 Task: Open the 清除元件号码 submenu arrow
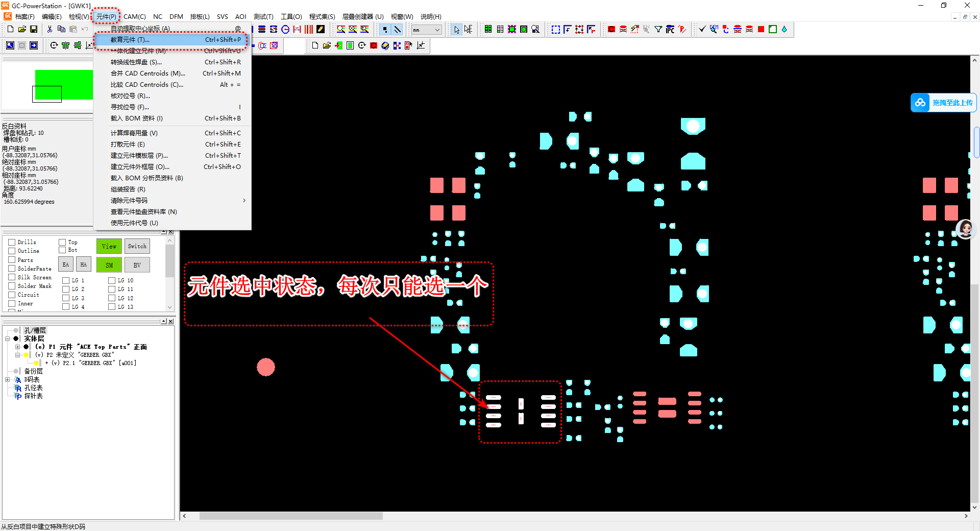244,201
